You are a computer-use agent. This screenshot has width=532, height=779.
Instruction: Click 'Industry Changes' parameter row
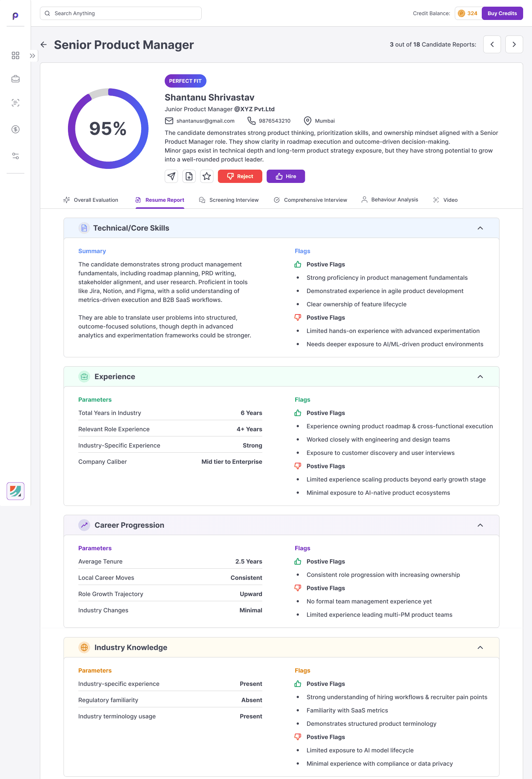170,610
